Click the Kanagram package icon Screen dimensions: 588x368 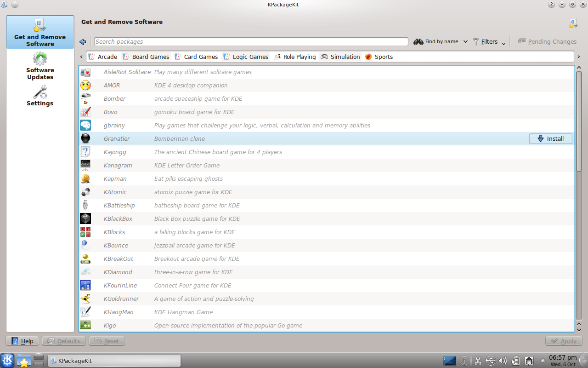85,166
